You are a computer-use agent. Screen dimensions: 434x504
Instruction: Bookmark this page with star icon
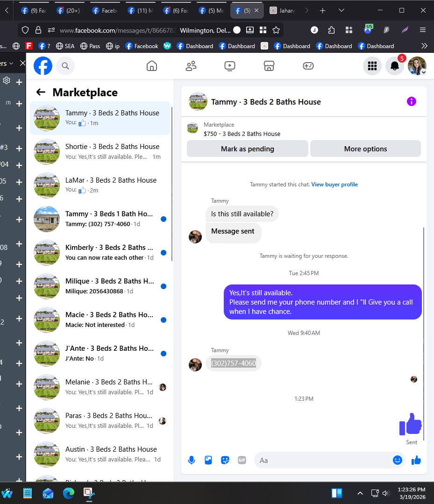click(x=276, y=30)
